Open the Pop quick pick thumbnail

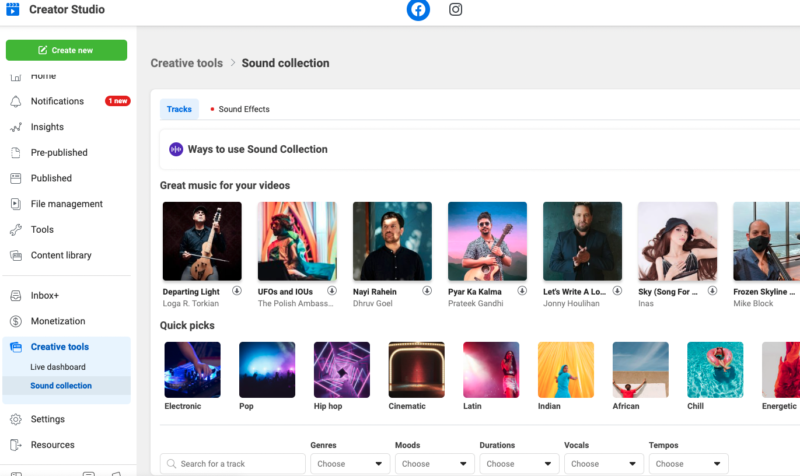click(267, 370)
